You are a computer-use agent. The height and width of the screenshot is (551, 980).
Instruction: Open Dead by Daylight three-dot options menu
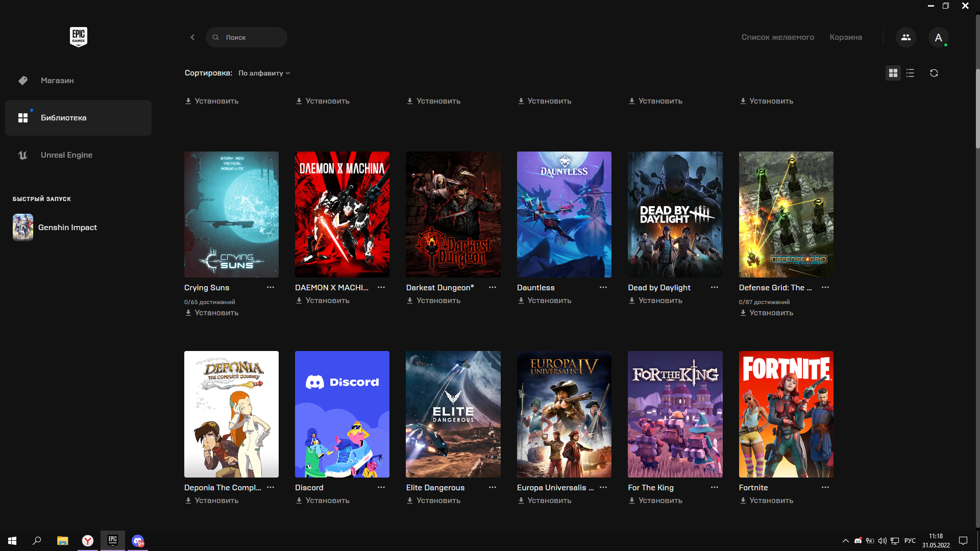pyautogui.click(x=715, y=288)
